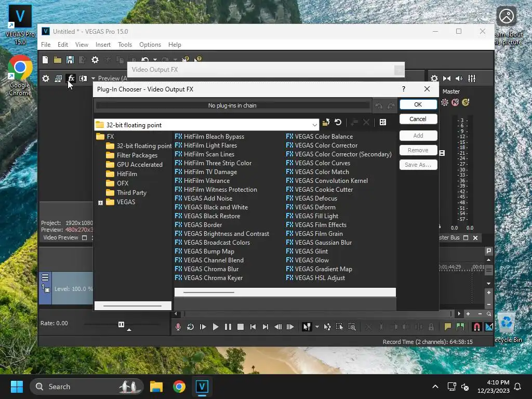Screen dimensions: 532x399
Task: Select VEGAS Chroma Keyer plug-in
Action: pos(209,278)
